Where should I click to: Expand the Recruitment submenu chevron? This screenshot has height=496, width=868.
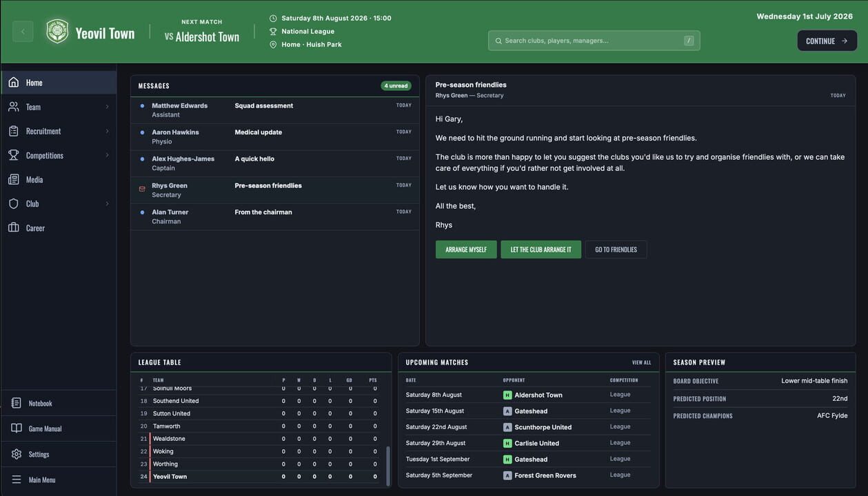(107, 131)
